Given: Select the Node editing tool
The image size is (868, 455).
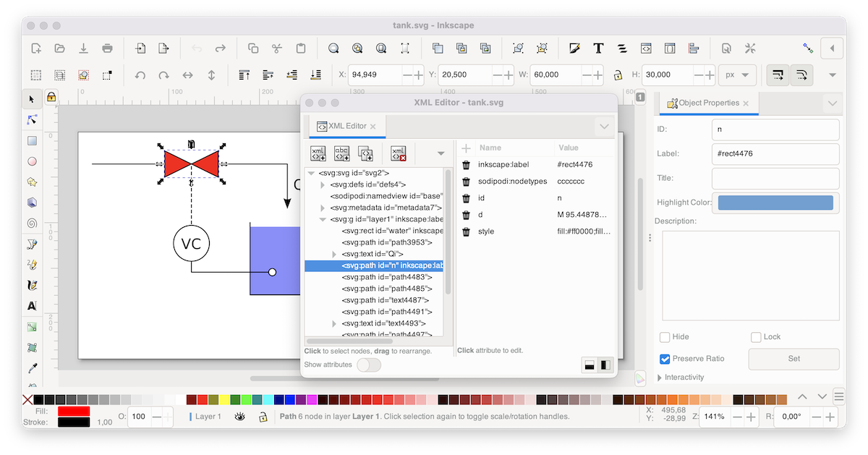Looking at the screenshot, I should [32, 120].
